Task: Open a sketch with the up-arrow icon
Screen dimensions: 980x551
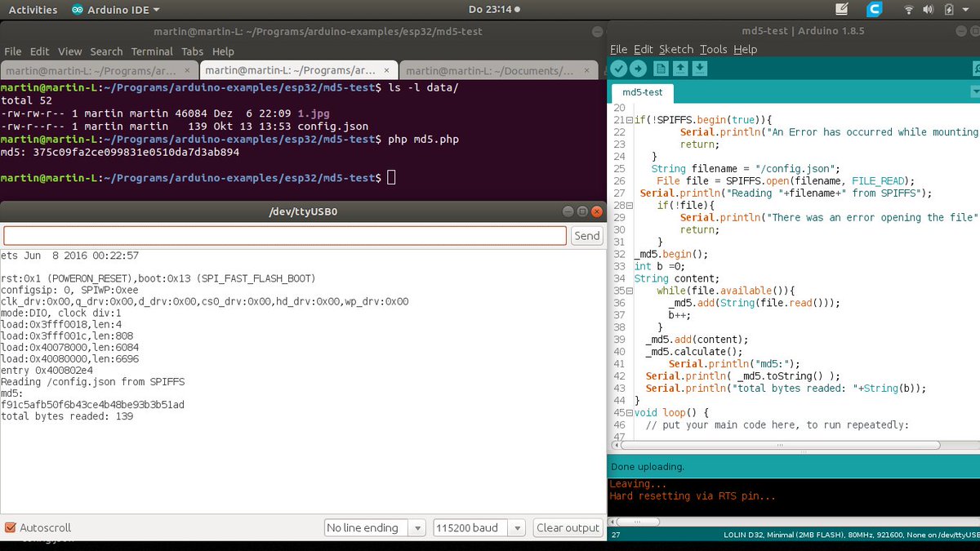Action: (x=679, y=69)
